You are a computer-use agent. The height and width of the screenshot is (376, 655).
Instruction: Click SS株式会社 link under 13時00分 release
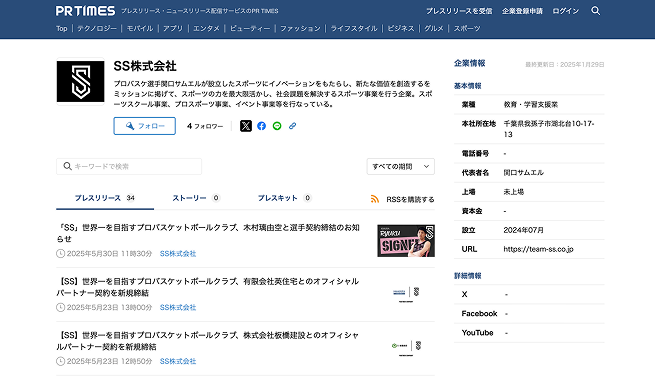178,307
